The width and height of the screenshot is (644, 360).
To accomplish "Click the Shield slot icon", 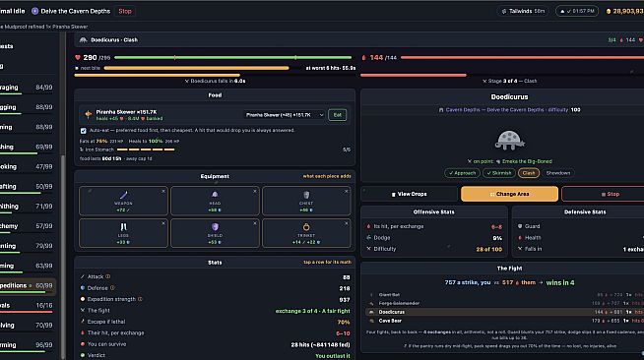I will (215, 227).
